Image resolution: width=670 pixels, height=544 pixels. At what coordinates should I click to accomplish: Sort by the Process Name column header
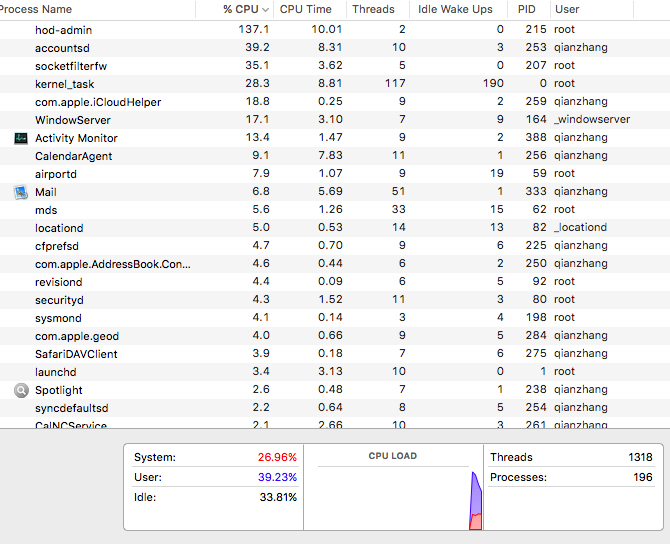(36, 9)
